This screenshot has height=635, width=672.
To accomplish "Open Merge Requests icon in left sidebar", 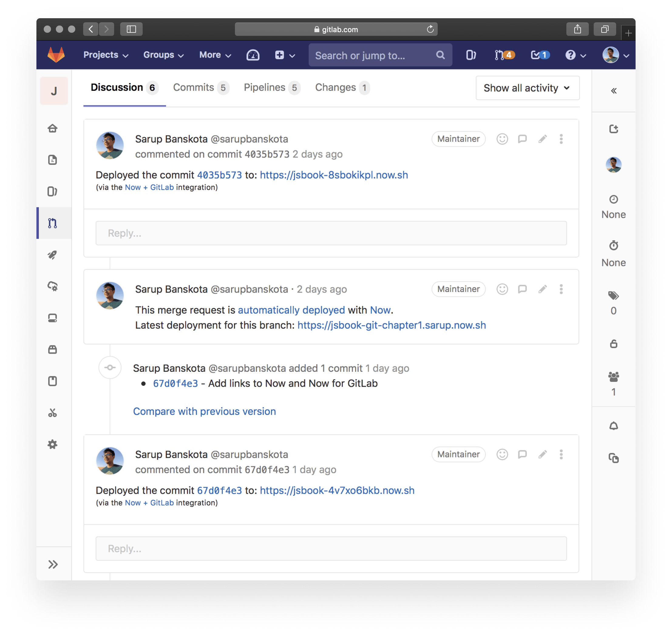I will 53,223.
